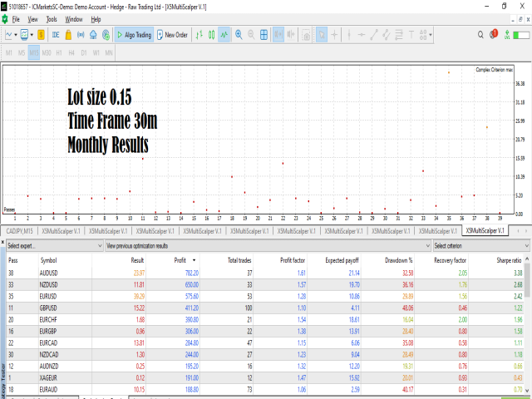
Task: Open the VPS cloud hosting icon
Action: coord(93,35)
